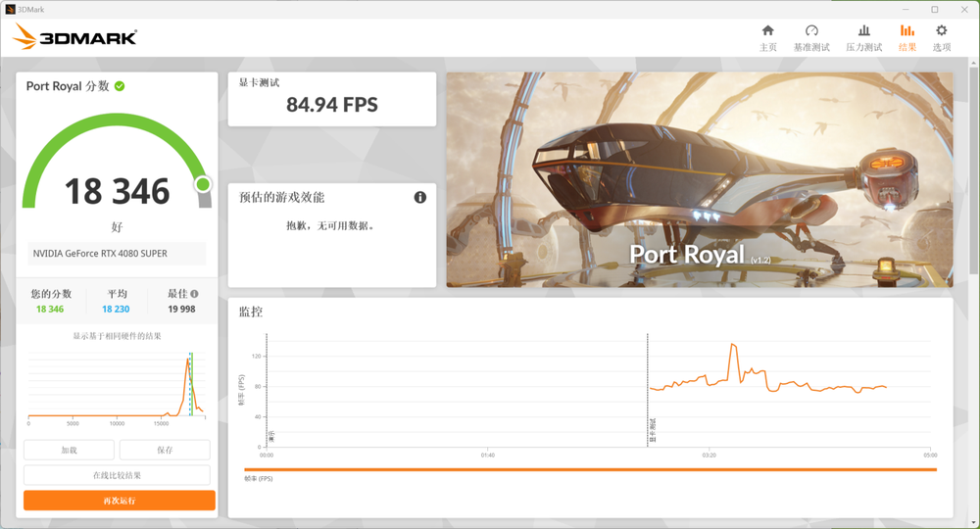
Task: Click the 显卡测试 marker line in chart
Action: click(648, 390)
